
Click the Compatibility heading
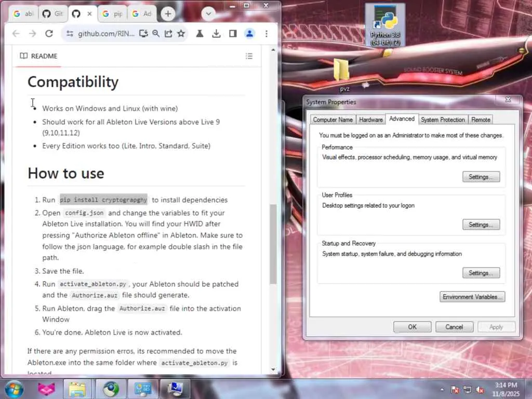[73, 82]
